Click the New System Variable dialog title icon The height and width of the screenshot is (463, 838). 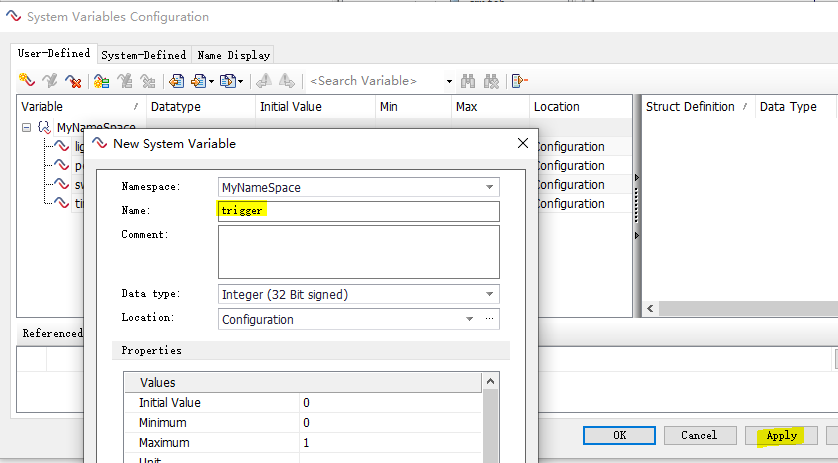tap(100, 143)
